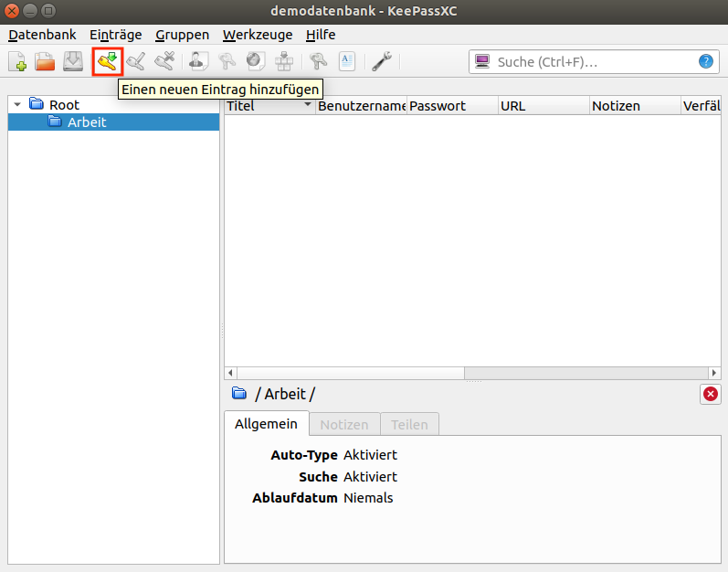Collapse the Root group tree

coord(17,105)
